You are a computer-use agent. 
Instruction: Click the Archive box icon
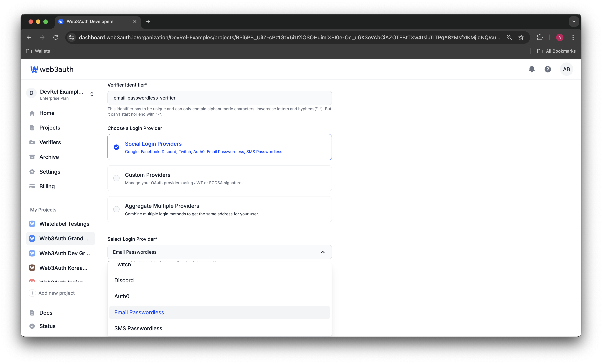coord(32,157)
